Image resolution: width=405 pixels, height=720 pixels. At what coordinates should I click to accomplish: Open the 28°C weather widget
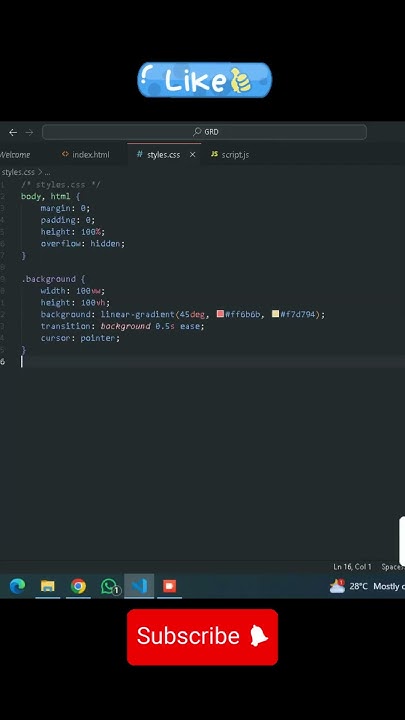click(x=367, y=586)
